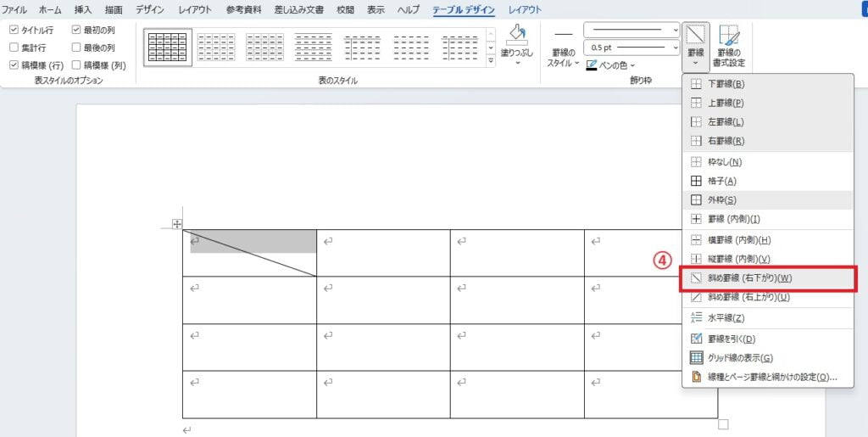Click second cell of first table row
868x437 pixels.
click(384, 253)
